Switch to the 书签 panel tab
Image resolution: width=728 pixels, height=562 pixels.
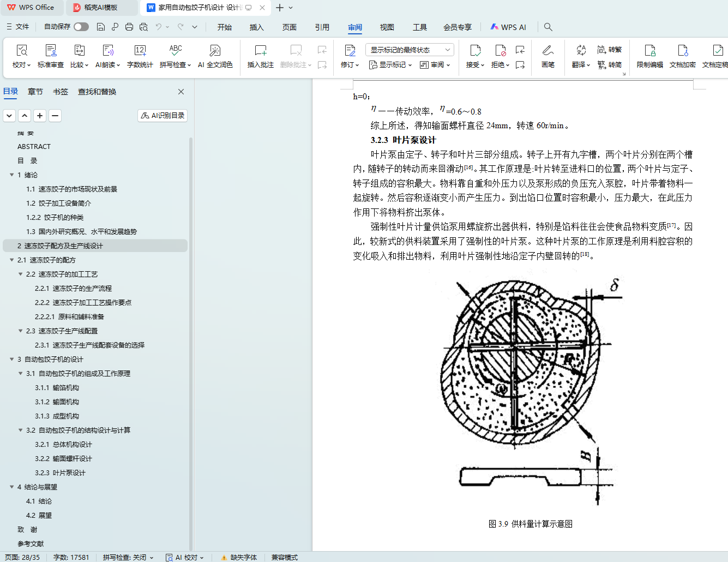coord(61,92)
